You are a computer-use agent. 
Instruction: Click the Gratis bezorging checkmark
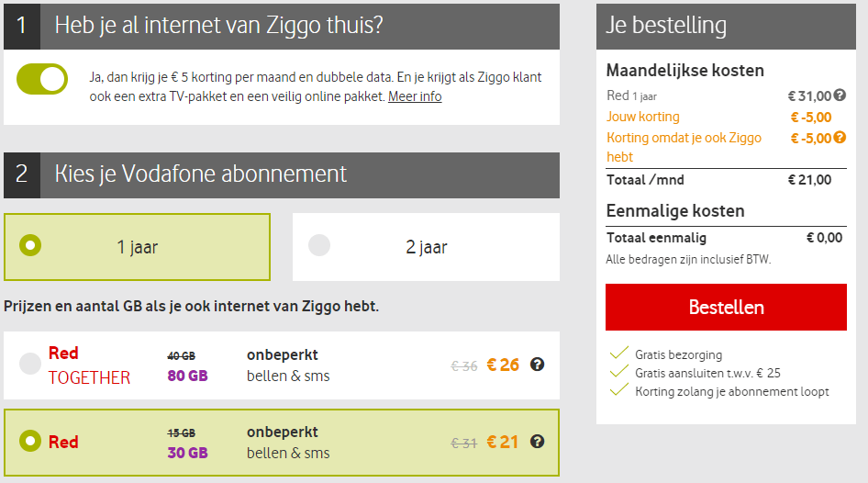coord(618,354)
